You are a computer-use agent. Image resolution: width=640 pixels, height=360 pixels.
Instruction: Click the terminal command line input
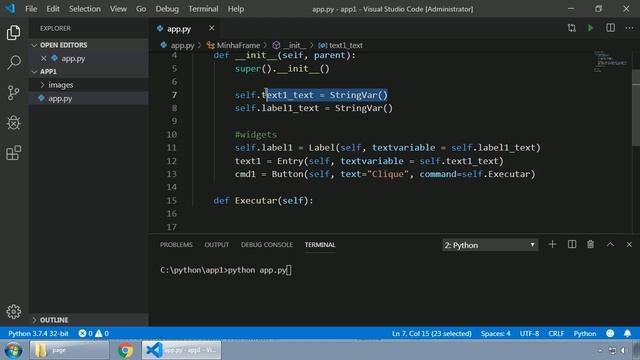coord(226,270)
